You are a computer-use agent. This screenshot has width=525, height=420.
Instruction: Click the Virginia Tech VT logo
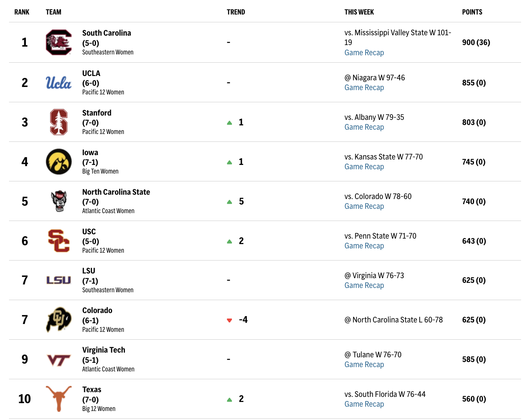(x=58, y=360)
